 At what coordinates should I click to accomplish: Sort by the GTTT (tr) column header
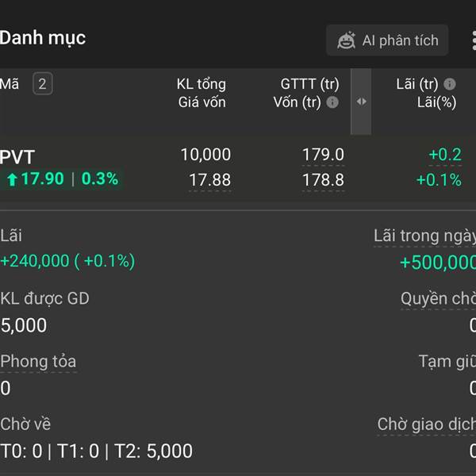309,84
